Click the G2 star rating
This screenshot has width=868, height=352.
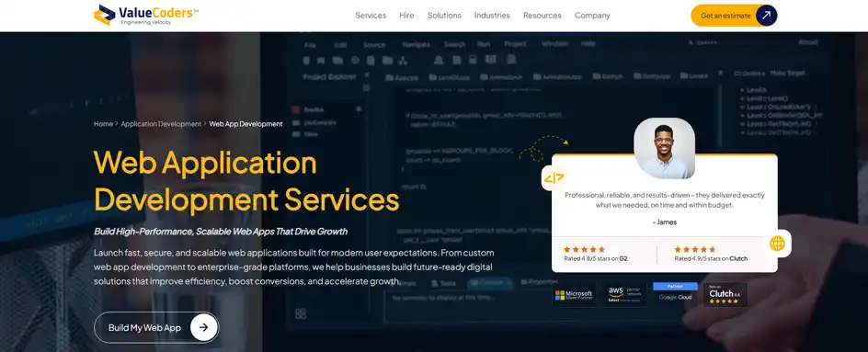tap(584, 250)
